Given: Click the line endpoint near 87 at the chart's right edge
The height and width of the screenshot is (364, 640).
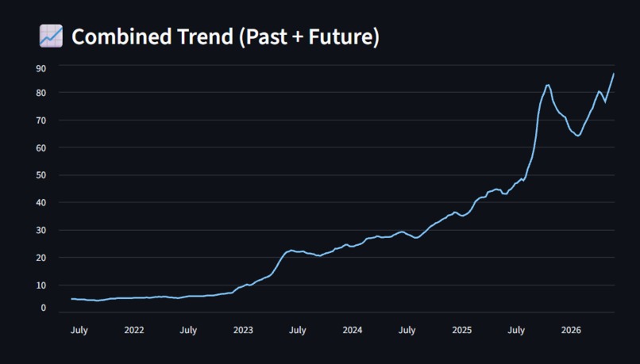Looking at the screenshot, I should coord(614,74).
